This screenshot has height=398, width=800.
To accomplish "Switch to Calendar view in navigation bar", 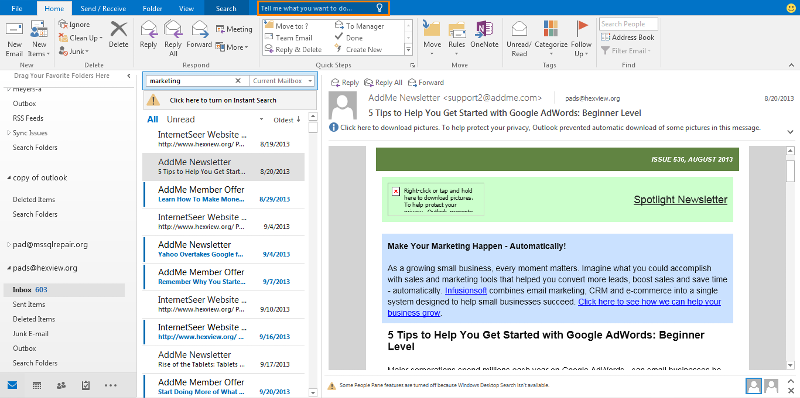I will click(x=37, y=385).
